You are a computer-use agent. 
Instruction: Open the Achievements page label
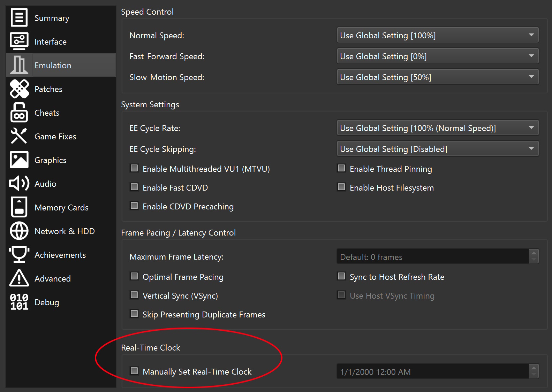(x=60, y=255)
